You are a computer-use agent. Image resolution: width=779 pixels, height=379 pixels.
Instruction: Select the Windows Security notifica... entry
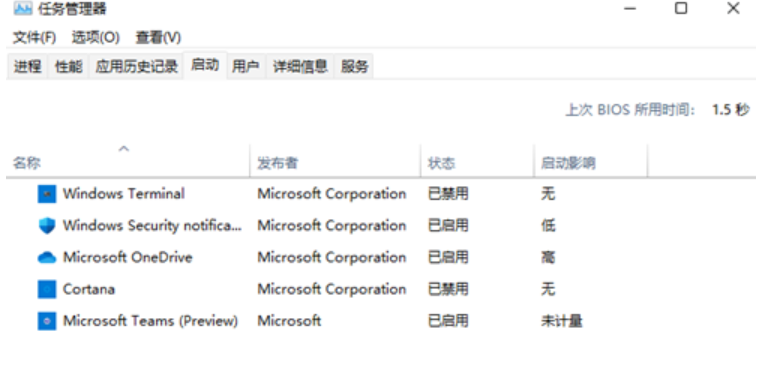point(152,226)
